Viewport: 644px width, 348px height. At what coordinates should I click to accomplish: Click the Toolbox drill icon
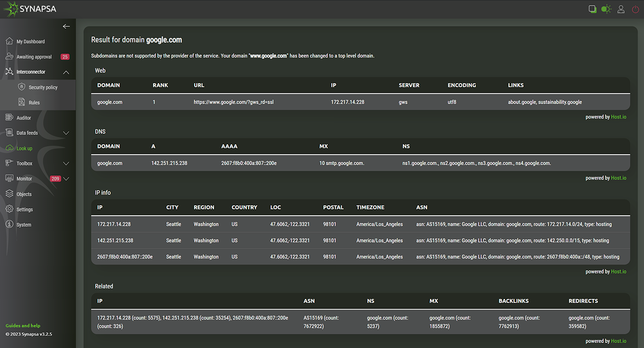9,163
